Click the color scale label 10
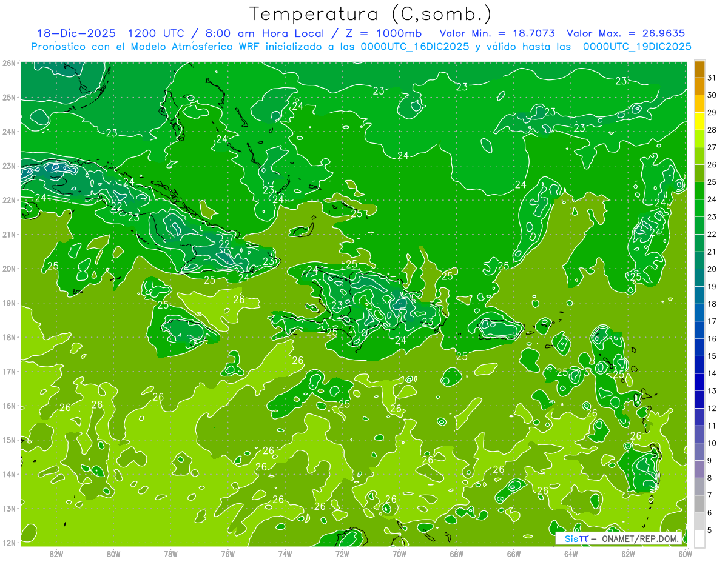 tap(712, 443)
